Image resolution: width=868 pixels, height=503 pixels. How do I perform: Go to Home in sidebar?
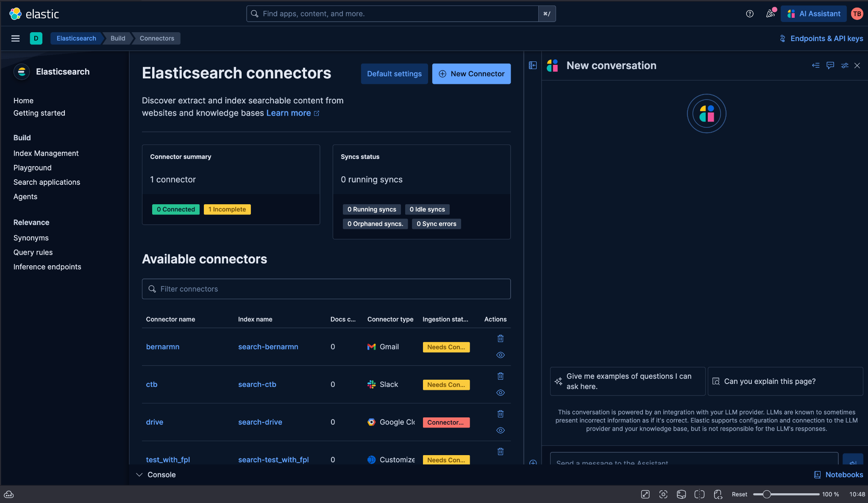point(23,101)
